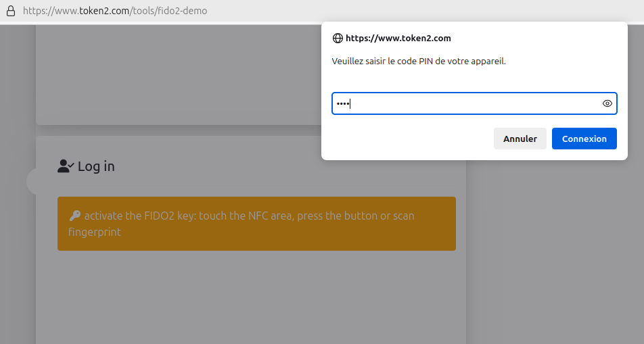Focus the device PIN input field
This screenshot has height=344, width=644.
click(474, 103)
